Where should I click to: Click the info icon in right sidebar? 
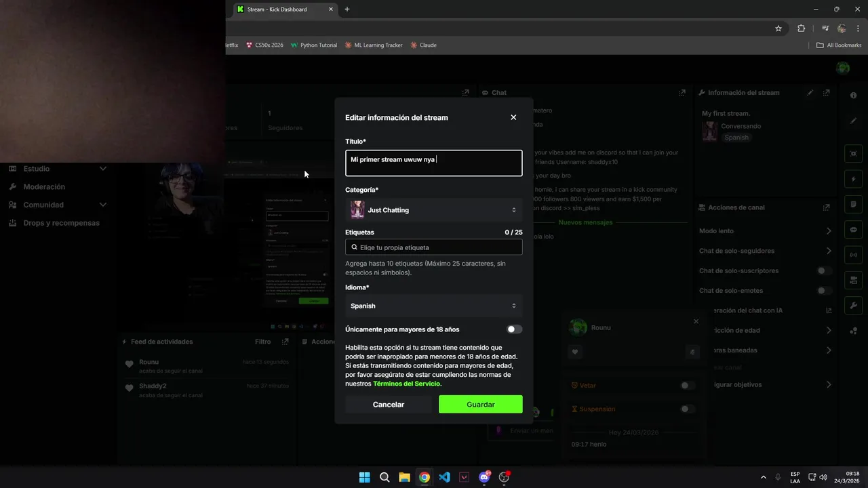click(854, 96)
